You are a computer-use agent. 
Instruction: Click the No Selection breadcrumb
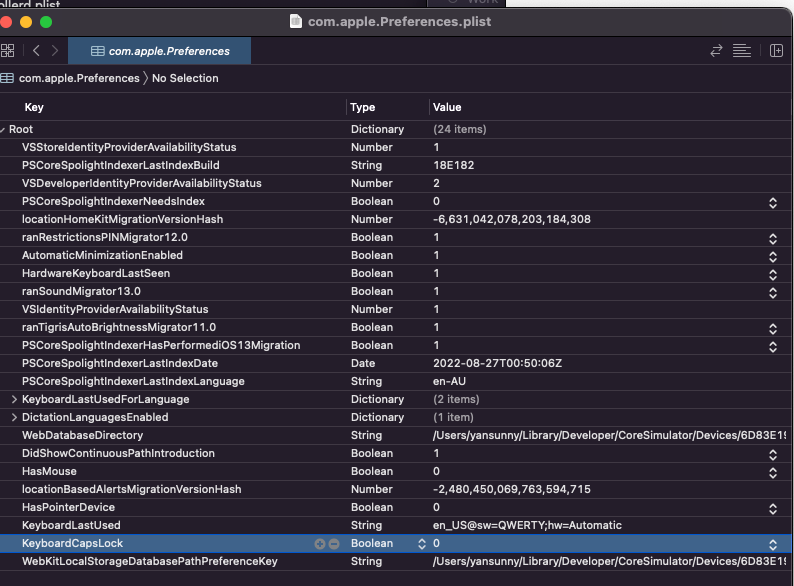(185, 78)
